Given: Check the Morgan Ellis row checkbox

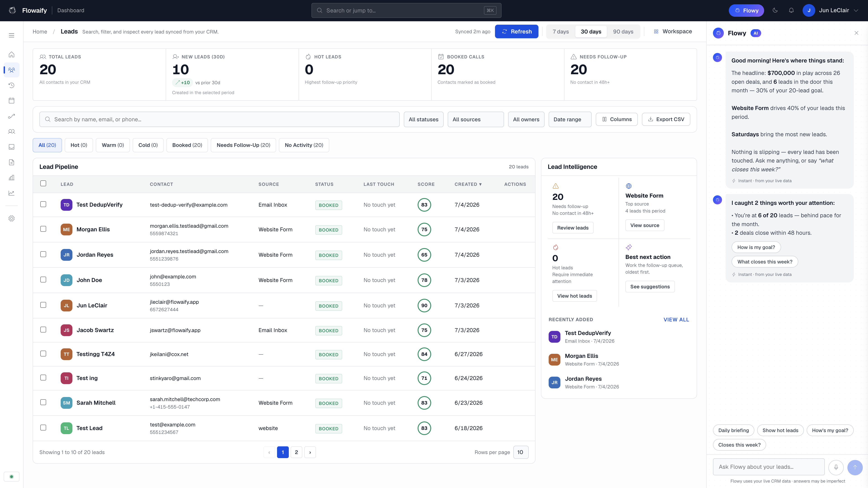Looking at the screenshot, I should point(43,229).
